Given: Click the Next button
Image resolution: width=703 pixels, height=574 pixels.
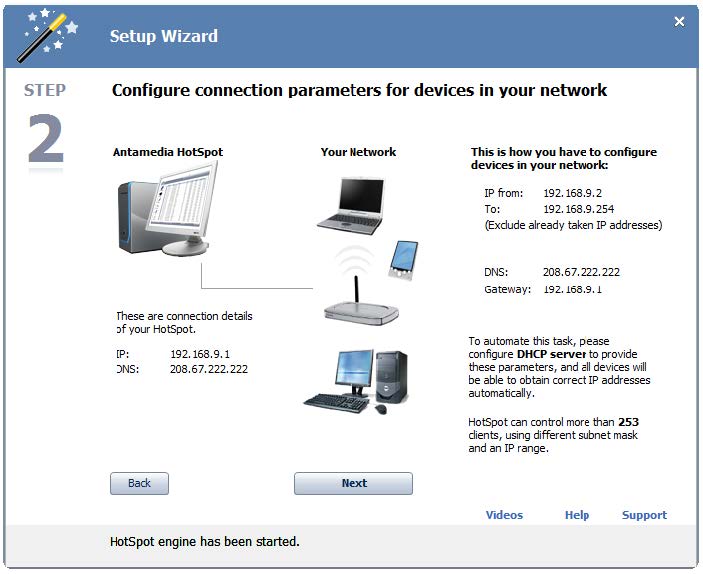Looking at the screenshot, I should [353, 483].
